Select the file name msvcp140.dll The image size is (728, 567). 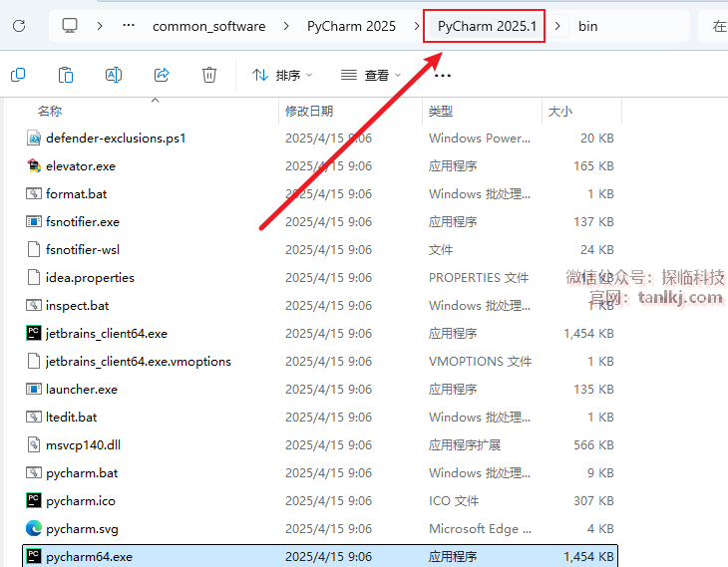click(83, 445)
